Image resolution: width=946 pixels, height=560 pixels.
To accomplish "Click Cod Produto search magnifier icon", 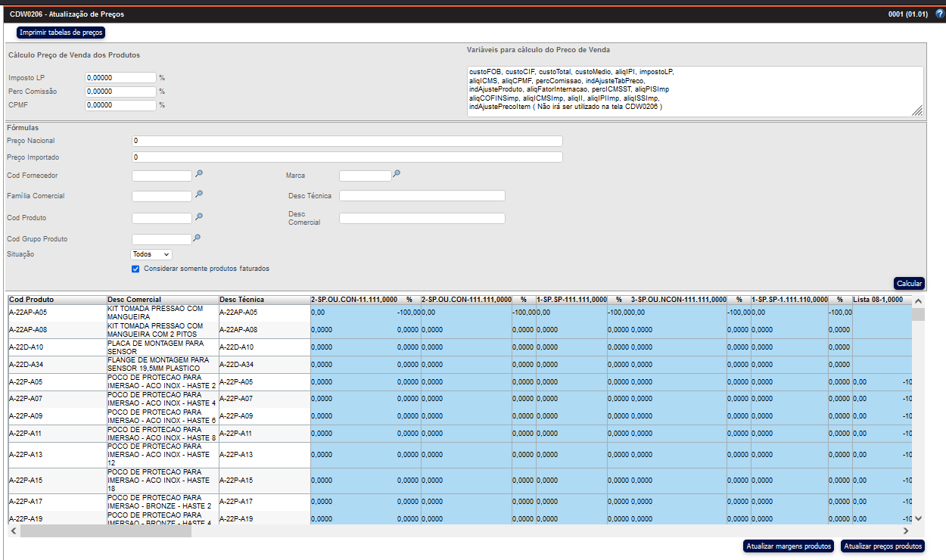I will [x=199, y=217].
